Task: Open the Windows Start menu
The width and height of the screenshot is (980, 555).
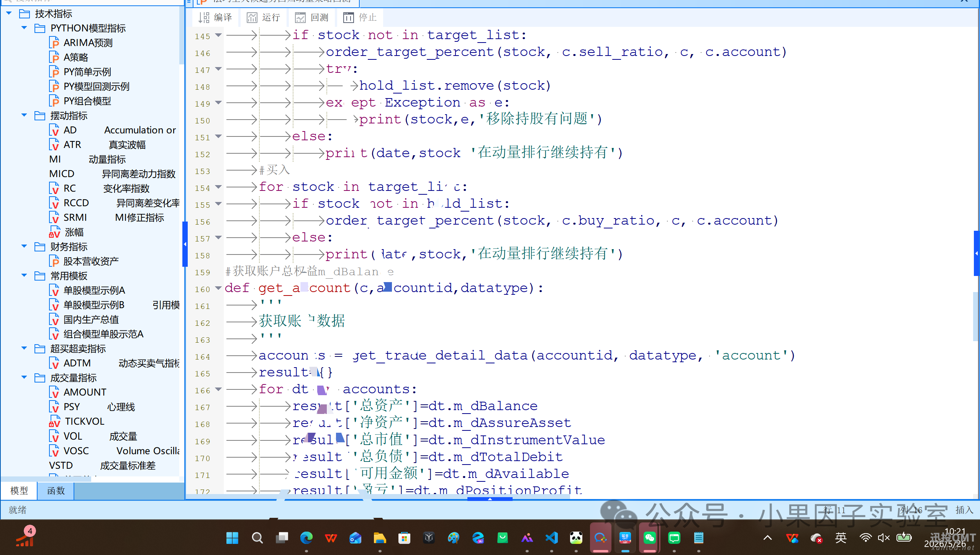Action: (232, 538)
